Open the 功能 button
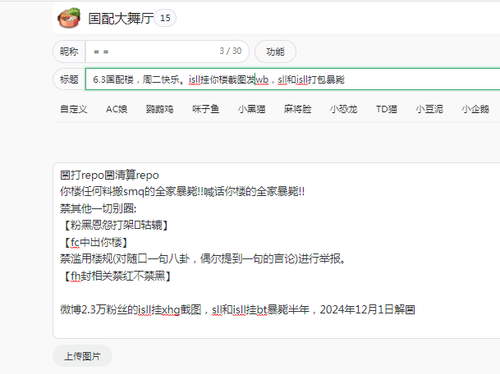Screen dimensions: 500x374 pyautogui.click(x=275, y=52)
